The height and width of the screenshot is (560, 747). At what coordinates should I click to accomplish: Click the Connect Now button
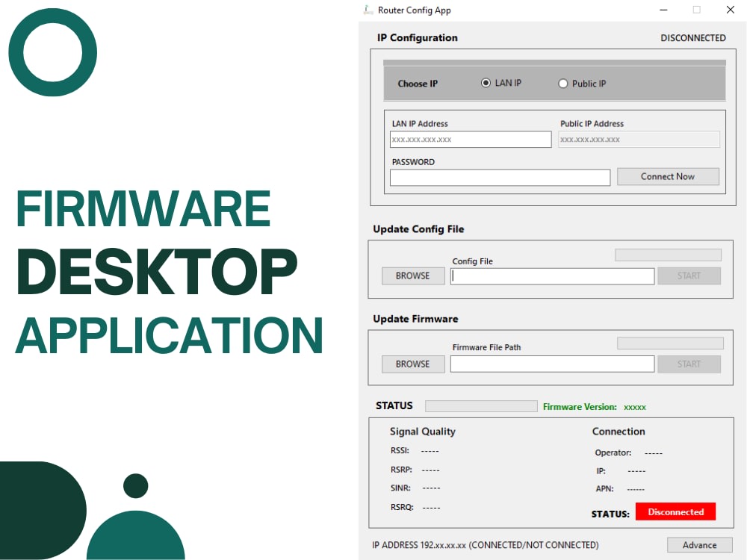(668, 176)
